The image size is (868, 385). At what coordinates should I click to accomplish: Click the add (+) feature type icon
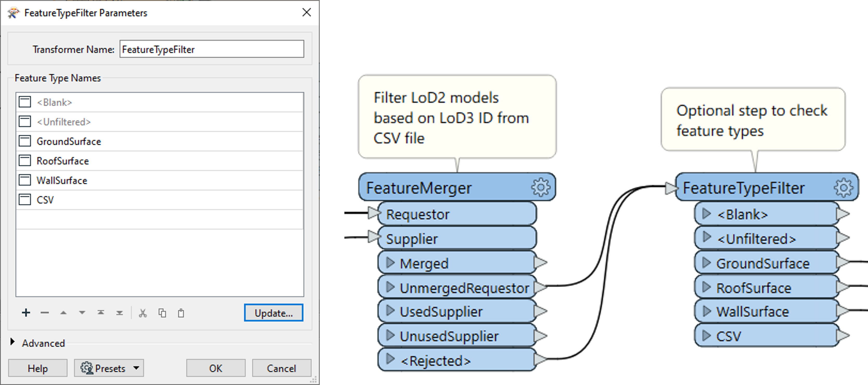26,313
